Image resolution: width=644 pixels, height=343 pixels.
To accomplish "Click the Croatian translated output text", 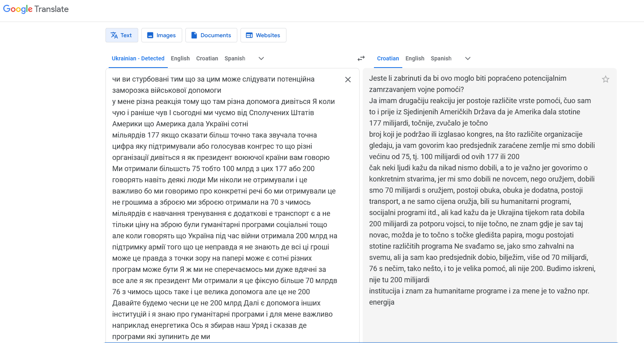I will (479, 179).
